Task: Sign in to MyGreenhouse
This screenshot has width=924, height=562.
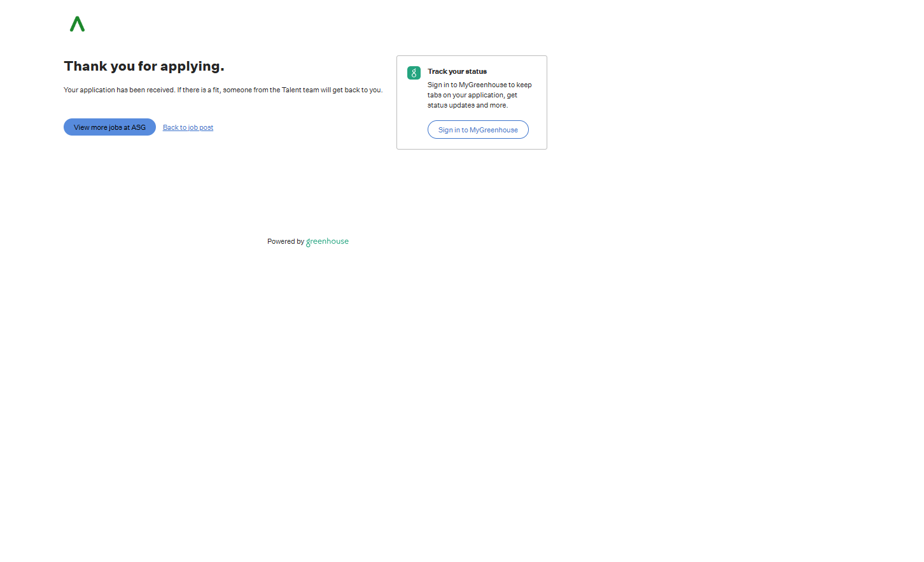Action: point(478,130)
